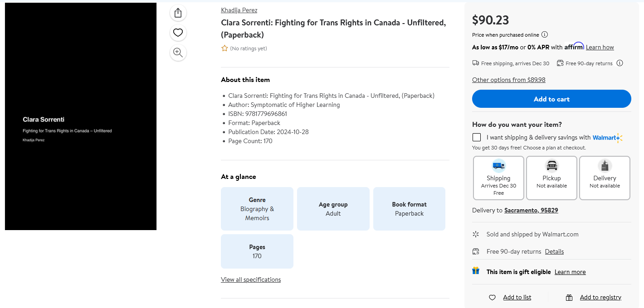
Task: Click the Affirm Learn how link
Action: click(x=600, y=47)
